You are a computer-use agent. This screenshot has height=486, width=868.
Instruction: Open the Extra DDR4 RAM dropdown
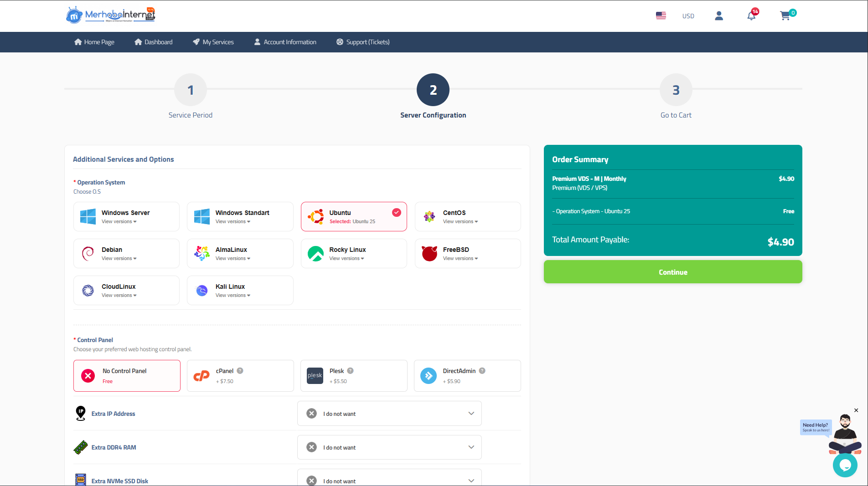389,447
